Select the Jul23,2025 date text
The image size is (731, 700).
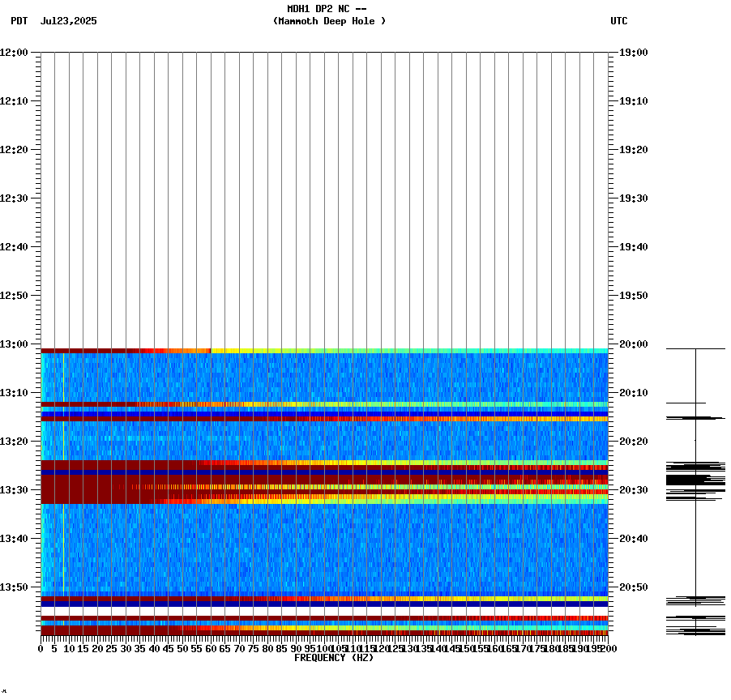[68, 22]
